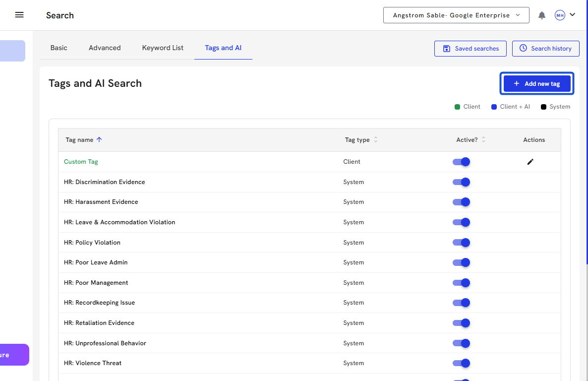The image size is (588, 381).
Task: Sort by Tag name arrow icon
Action: pos(99,140)
